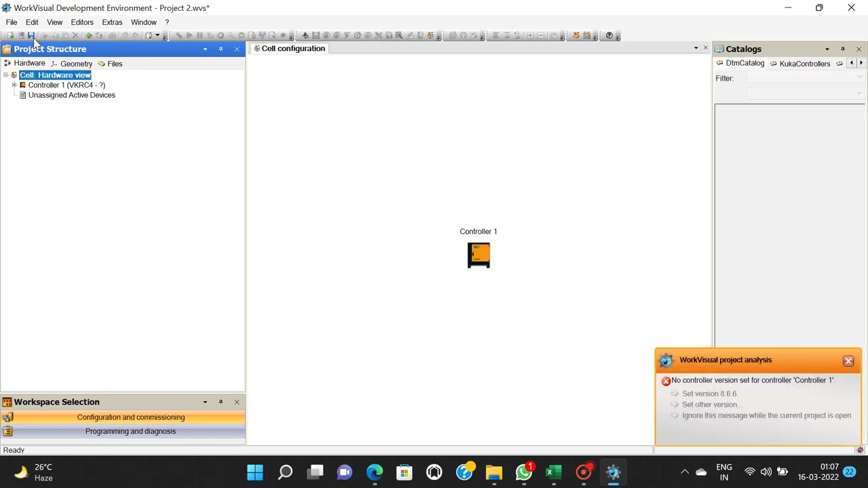Open File Explorer from taskbar
The width and height of the screenshot is (868, 488).
point(494,472)
